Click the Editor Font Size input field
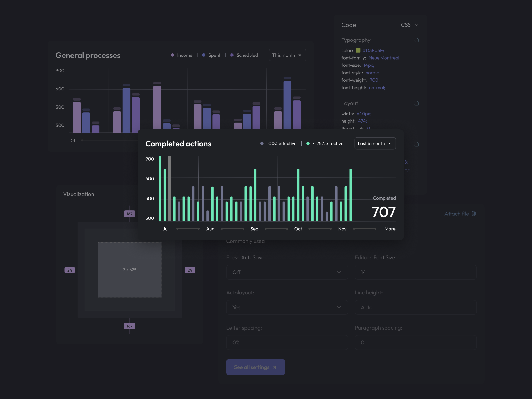This screenshot has height=399, width=532. click(415, 272)
